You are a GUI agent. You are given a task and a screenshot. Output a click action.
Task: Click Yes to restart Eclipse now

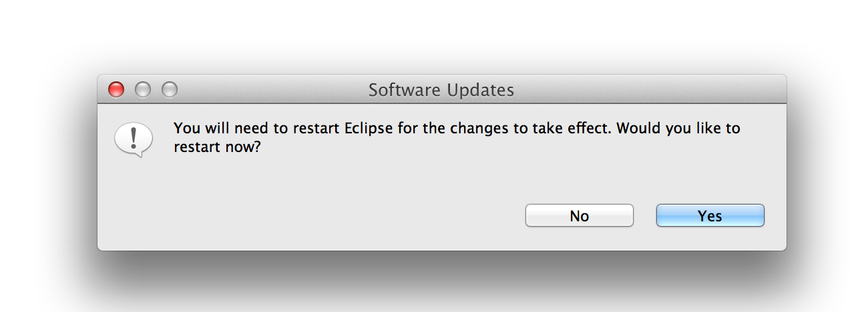tap(710, 215)
